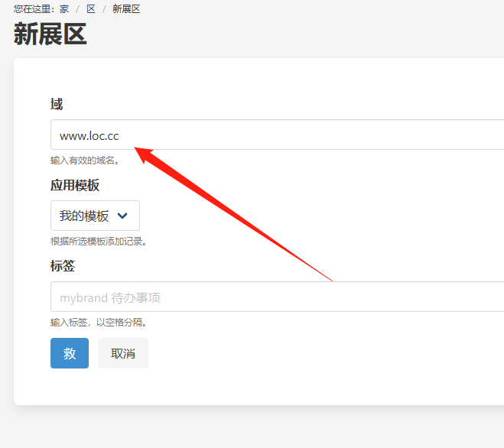Open the 我的模板 template dropdown

pyautogui.click(x=95, y=216)
